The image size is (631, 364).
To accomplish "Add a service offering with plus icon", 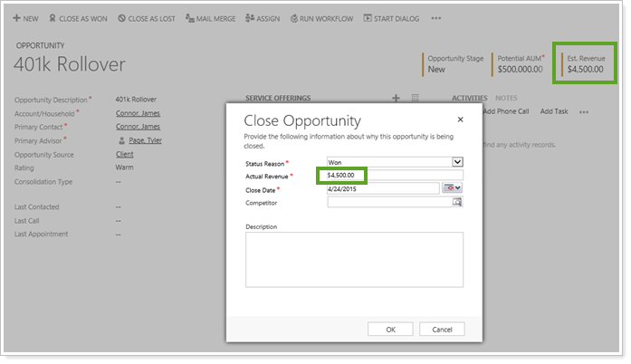I will (396, 98).
